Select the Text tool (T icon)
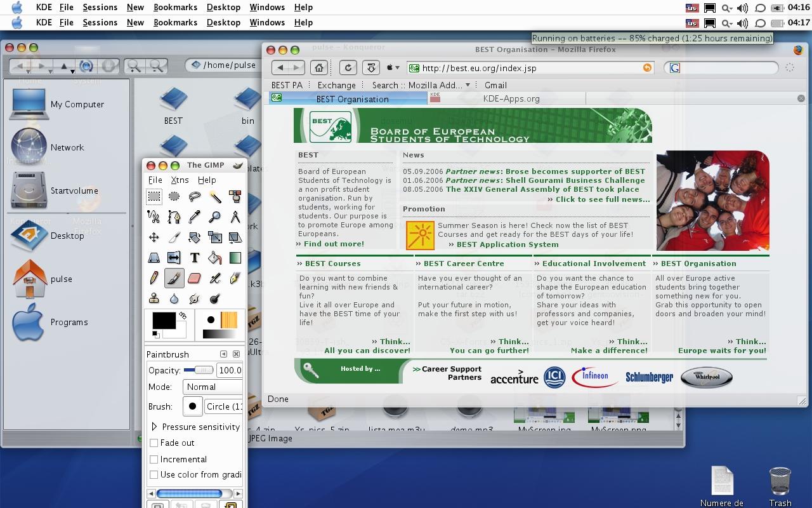Viewport: 812px width, 508px height. click(x=194, y=257)
